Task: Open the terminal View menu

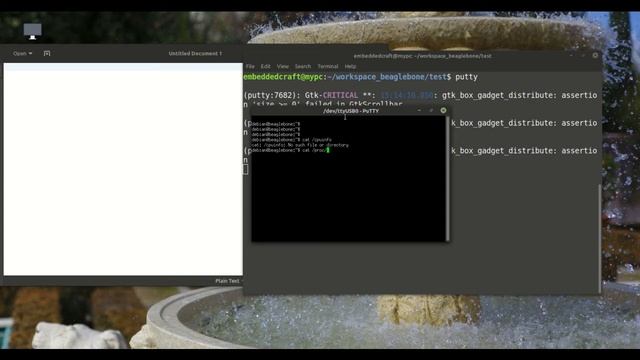Action: [x=282, y=66]
